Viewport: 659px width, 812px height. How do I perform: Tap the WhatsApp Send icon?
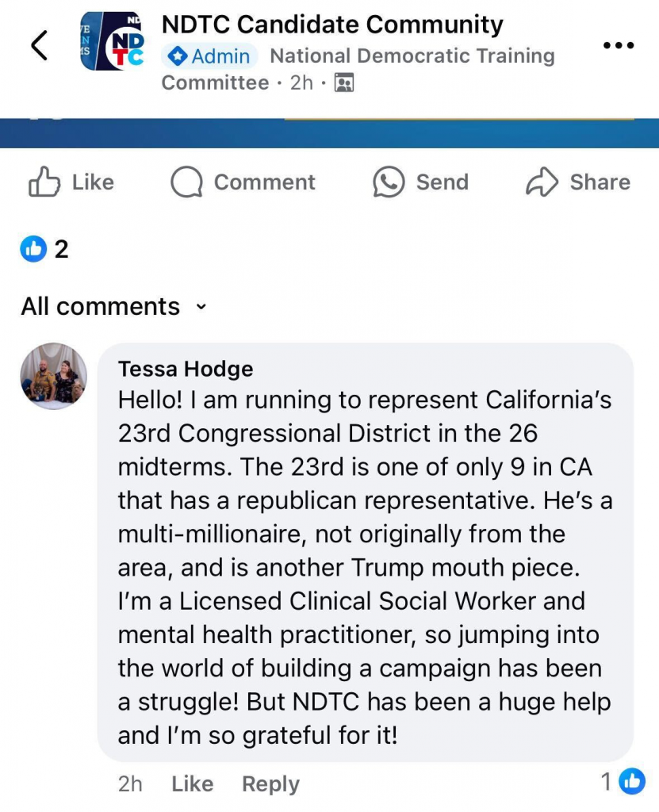point(389,182)
